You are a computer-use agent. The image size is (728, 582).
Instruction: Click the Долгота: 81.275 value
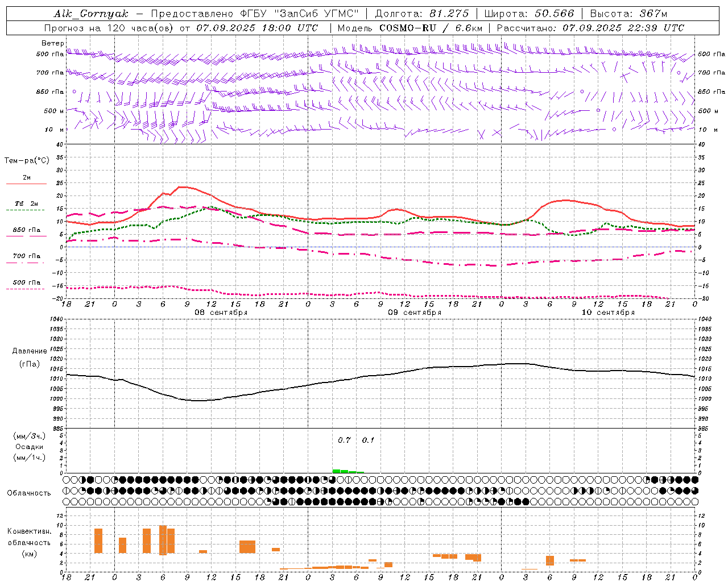(x=422, y=14)
